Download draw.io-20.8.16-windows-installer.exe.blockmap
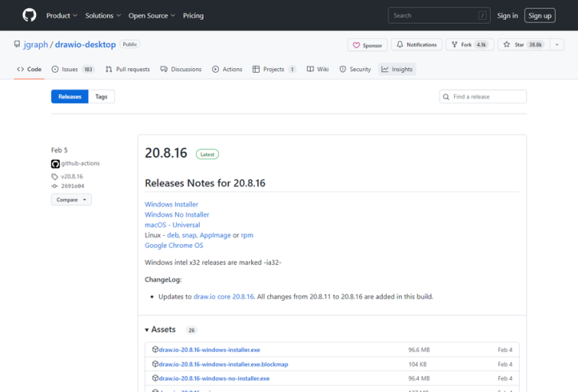578x392 pixels. (224, 364)
